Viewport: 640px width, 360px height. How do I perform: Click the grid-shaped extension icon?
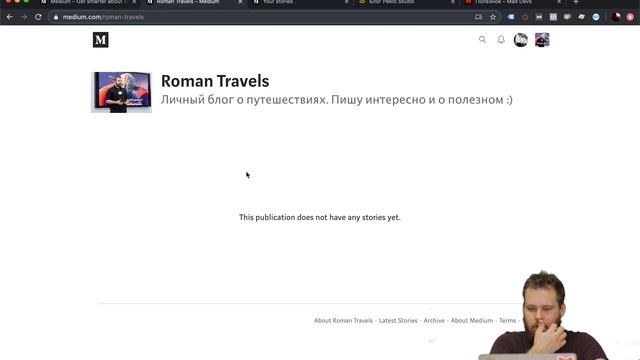coord(553,17)
